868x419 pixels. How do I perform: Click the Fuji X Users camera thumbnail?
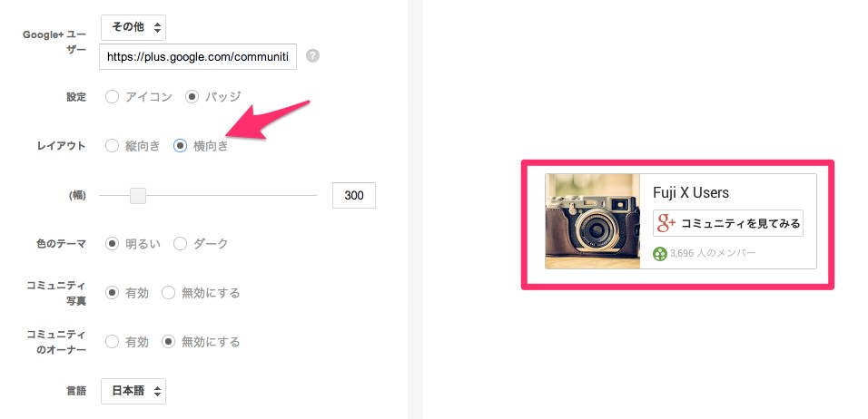coord(592,221)
